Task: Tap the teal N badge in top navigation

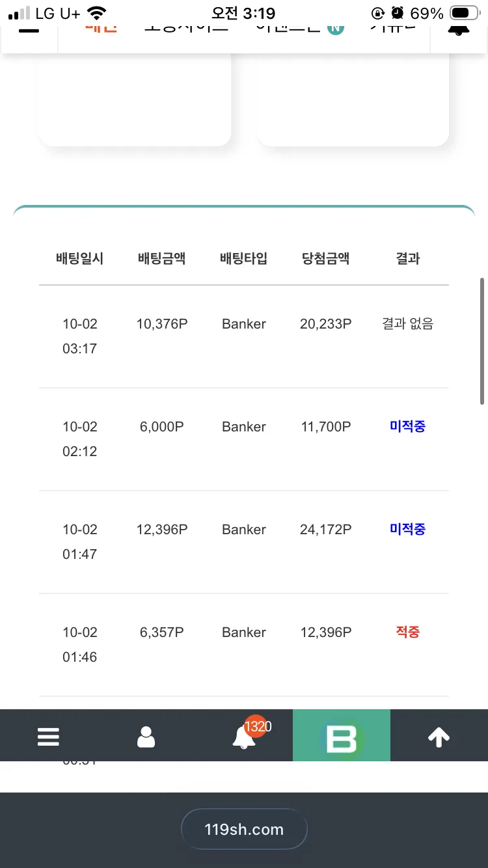Action: pyautogui.click(x=335, y=29)
